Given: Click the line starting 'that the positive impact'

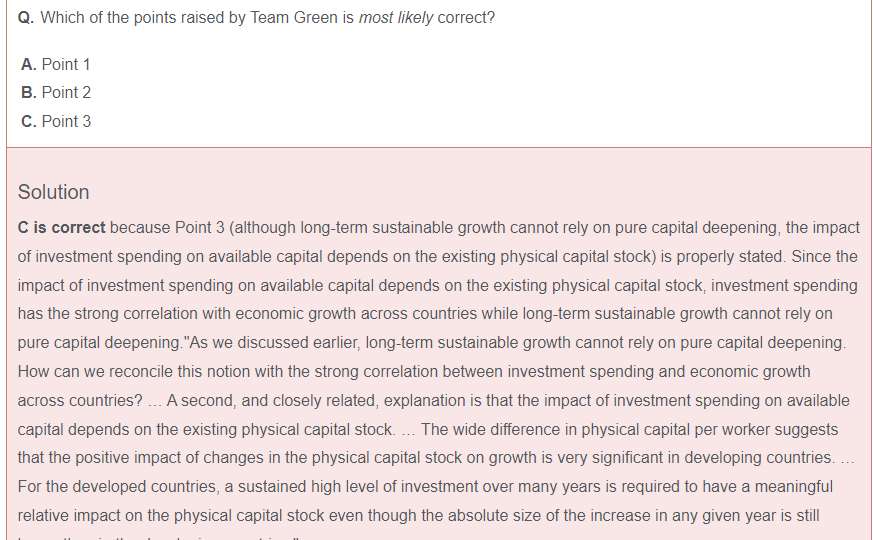Looking at the screenshot, I should (x=435, y=458).
